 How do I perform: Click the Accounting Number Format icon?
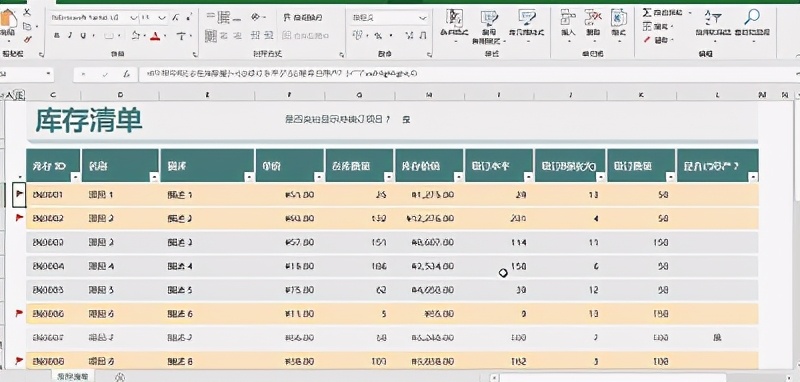click(358, 36)
